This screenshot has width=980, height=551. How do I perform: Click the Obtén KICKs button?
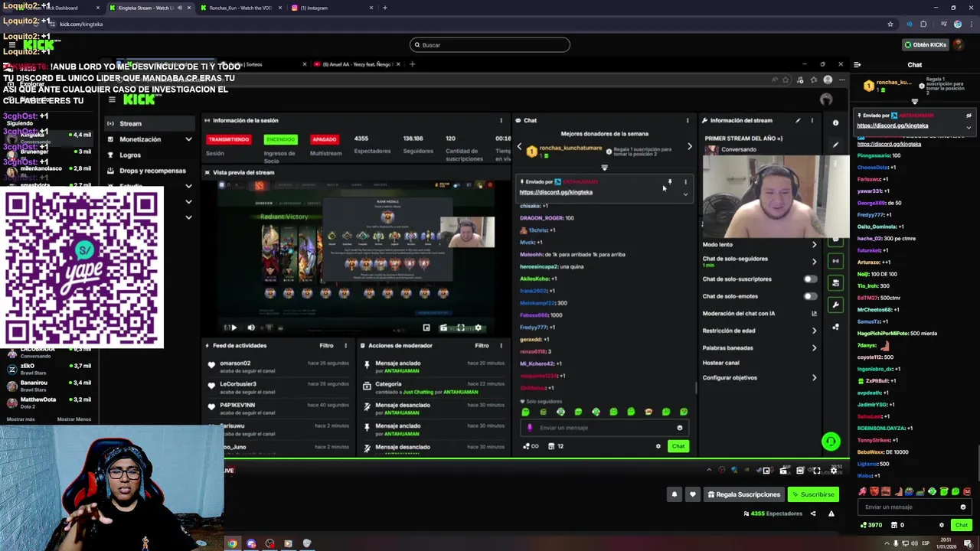point(926,44)
